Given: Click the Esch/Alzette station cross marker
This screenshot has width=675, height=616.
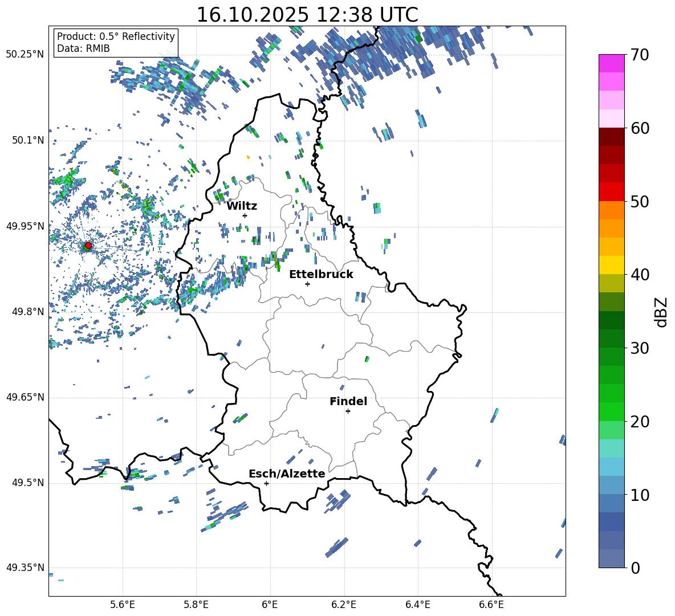Looking at the screenshot, I should point(266,483).
